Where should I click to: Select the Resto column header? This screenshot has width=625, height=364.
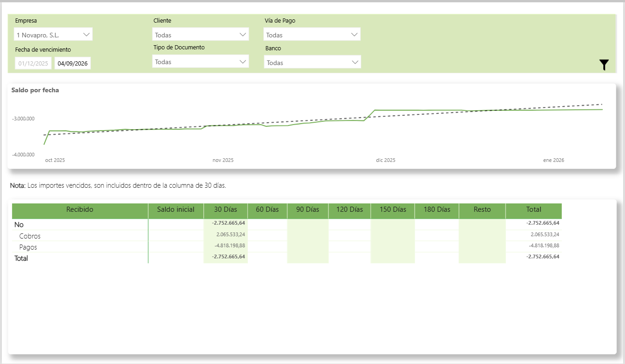[482, 209]
